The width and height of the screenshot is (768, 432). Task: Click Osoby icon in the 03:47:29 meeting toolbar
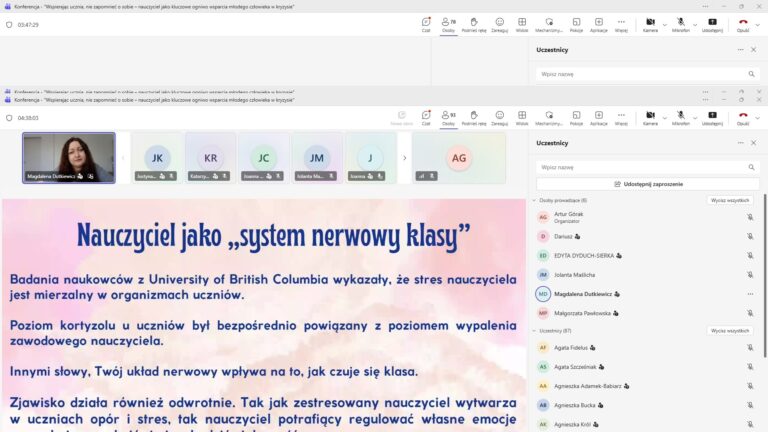[x=448, y=24]
